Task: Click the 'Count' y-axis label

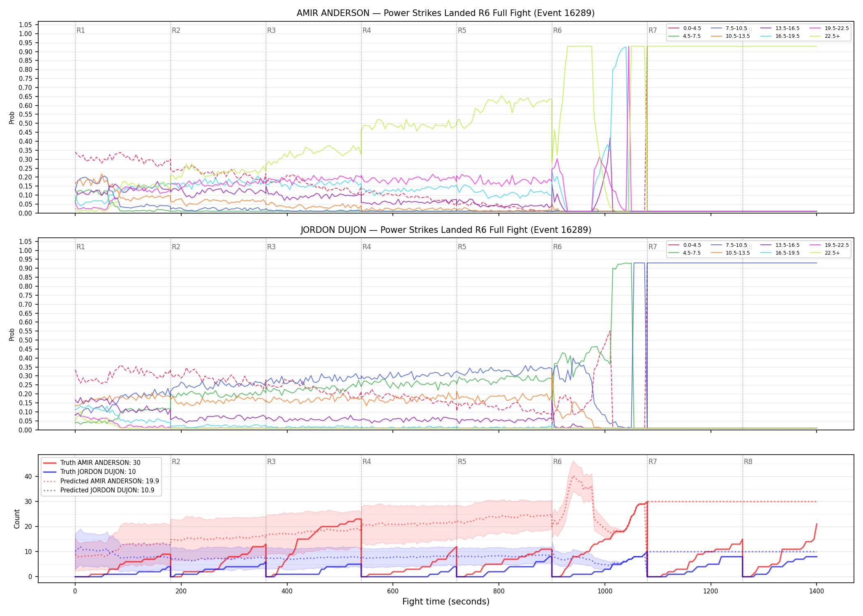Action: [x=17, y=519]
